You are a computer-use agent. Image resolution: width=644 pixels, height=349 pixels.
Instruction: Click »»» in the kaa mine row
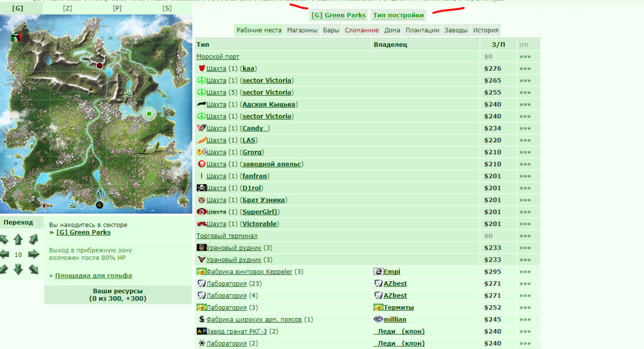click(525, 68)
